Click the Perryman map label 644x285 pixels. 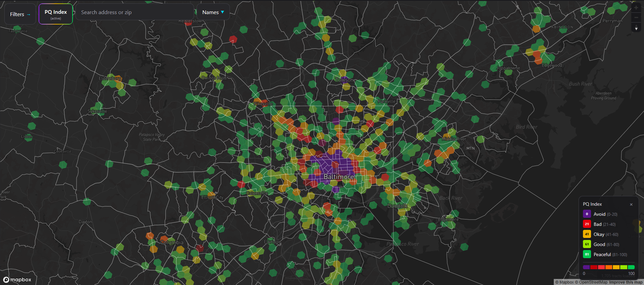[612, 21]
